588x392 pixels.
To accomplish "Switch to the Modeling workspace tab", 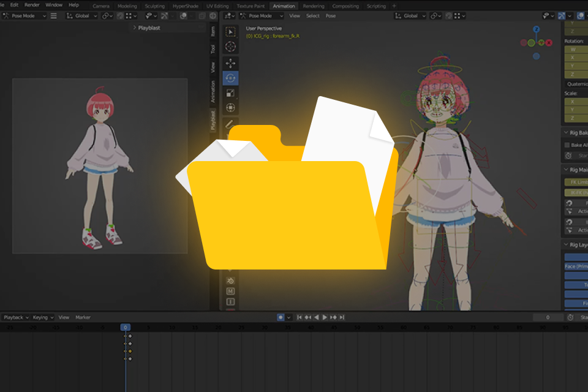I will [127, 6].
